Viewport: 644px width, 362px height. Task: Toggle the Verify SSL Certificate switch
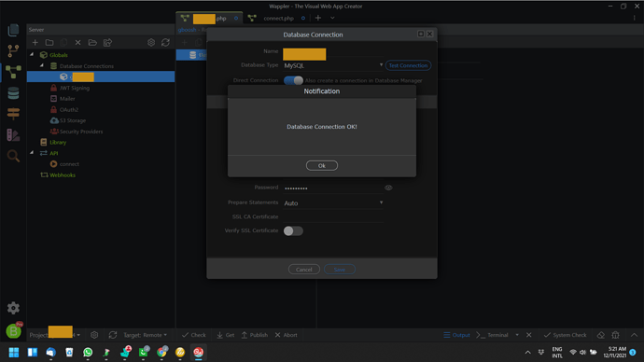pyautogui.click(x=293, y=230)
